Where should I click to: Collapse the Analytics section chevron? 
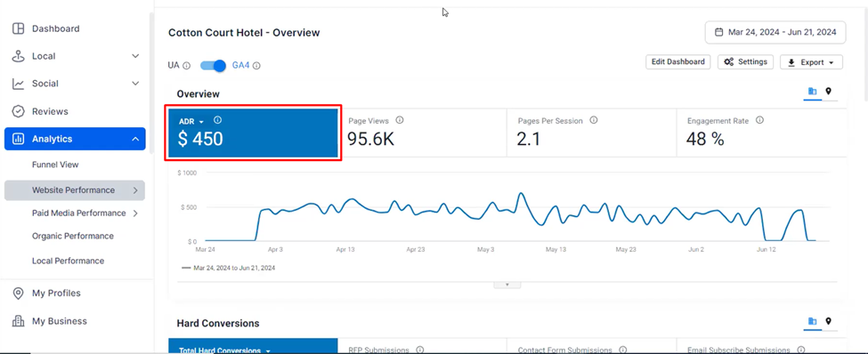(135, 139)
